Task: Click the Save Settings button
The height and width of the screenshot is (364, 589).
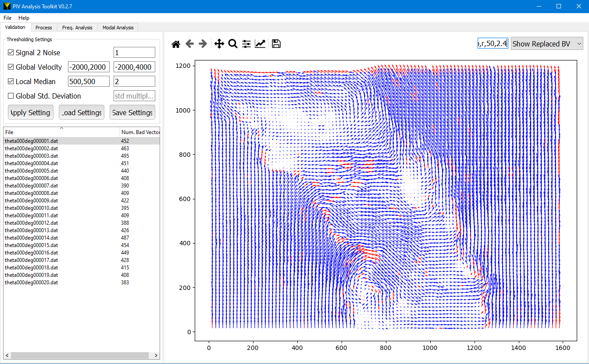Action: point(132,113)
